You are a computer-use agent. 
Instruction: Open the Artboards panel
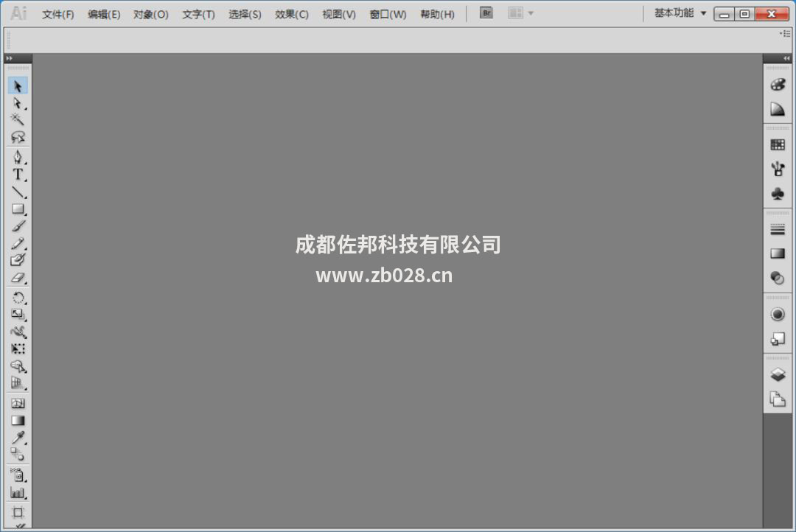pyautogui.click(x=778, y=399)
